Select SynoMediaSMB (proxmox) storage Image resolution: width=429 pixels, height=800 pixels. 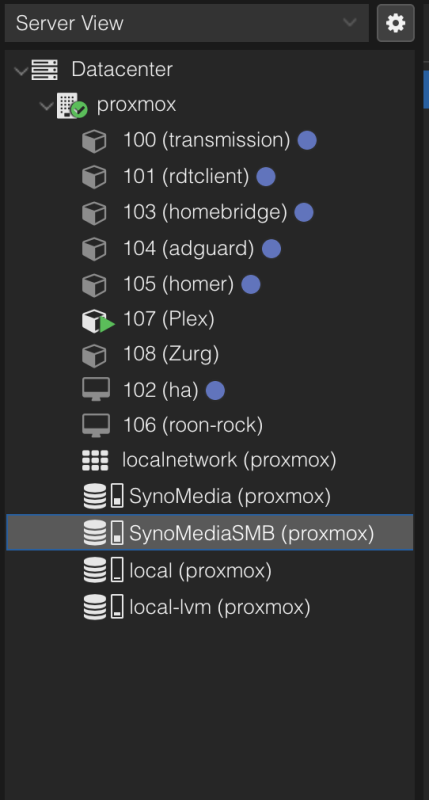[210, 533]
